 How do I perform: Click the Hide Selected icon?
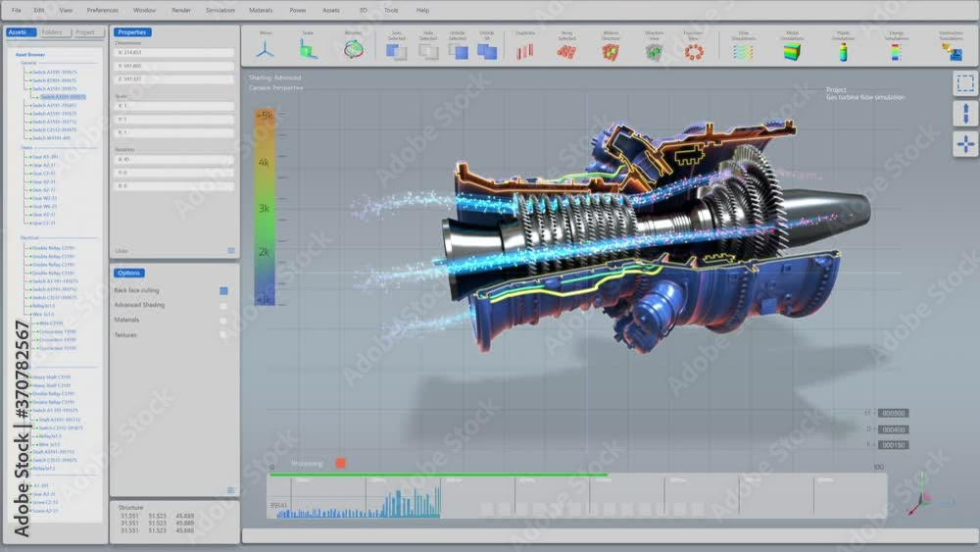(428, 52)
